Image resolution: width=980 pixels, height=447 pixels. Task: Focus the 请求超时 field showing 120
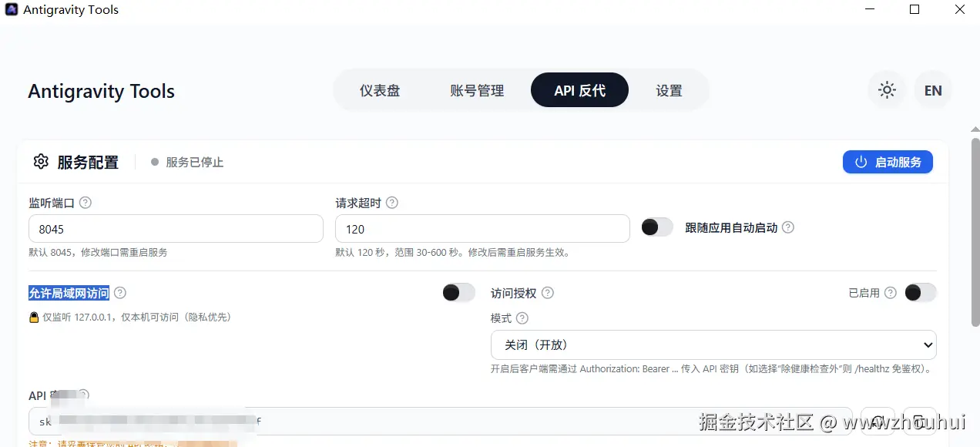tap(482, 229)
